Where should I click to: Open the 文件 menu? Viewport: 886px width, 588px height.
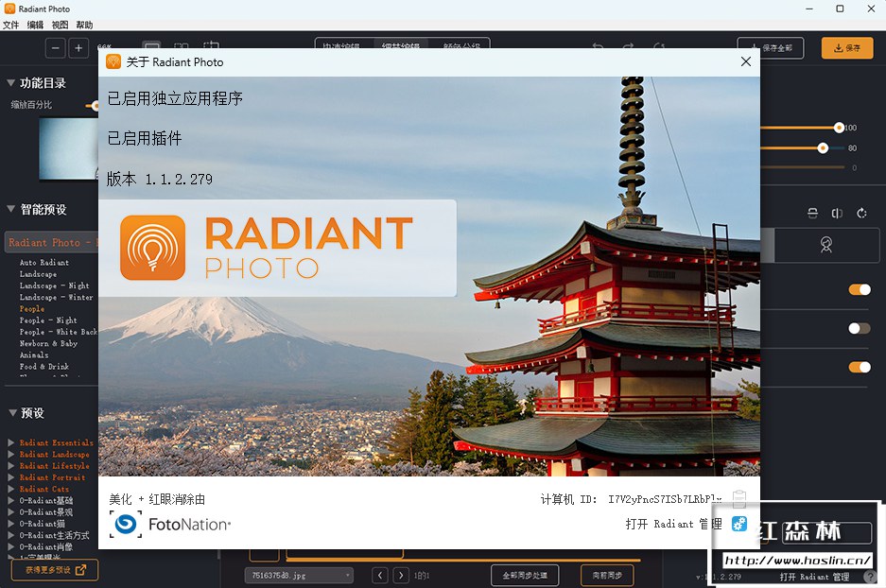tap(10, 25)
